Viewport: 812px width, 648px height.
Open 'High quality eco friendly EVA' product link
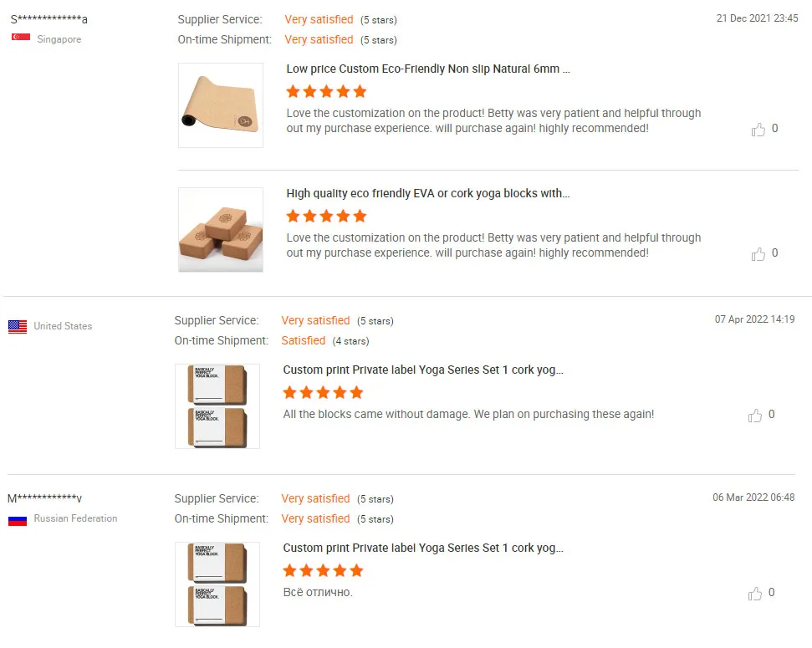click(428, 194)
